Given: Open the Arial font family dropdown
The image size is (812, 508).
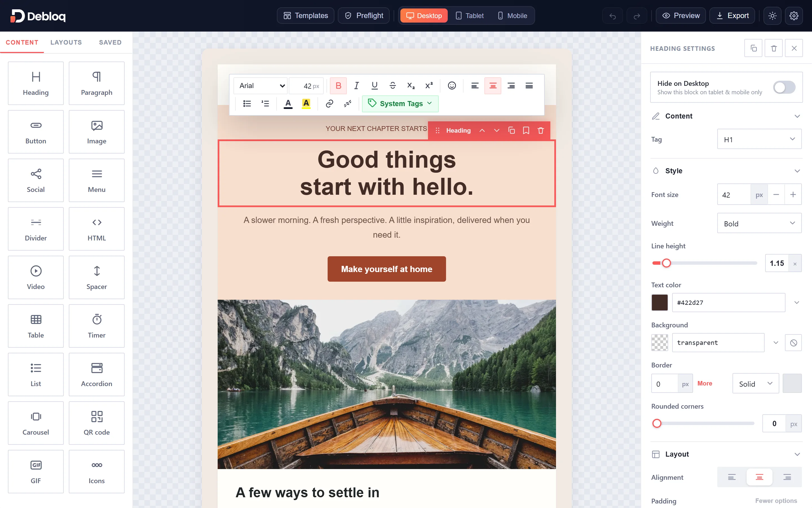Looking at the screenshot, I should 261,86.
